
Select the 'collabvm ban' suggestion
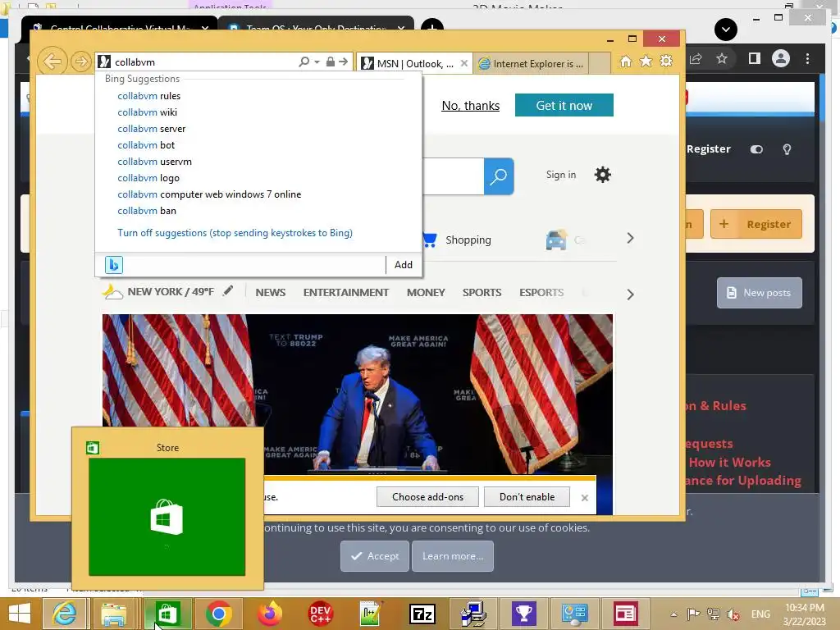tap(147, 211)
